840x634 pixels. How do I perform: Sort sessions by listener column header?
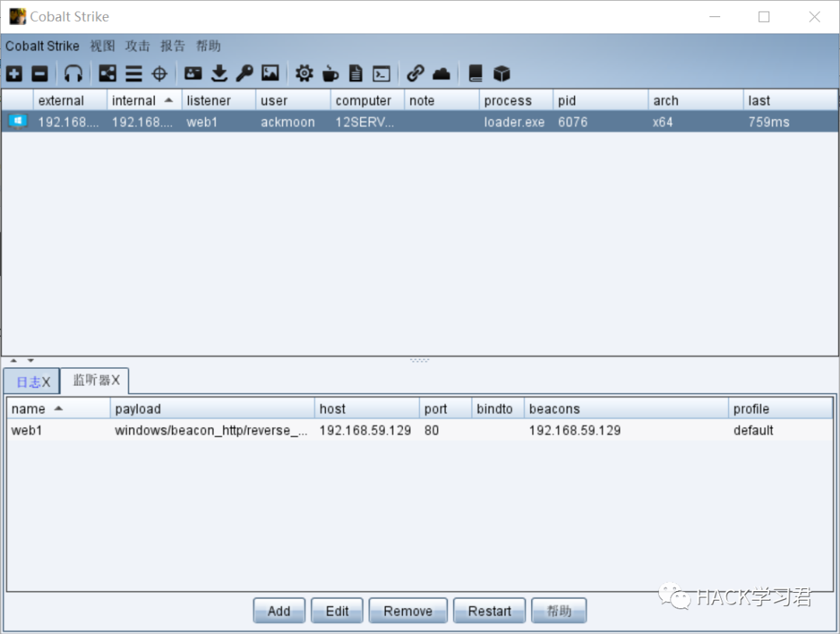click(x=219, y=100)
